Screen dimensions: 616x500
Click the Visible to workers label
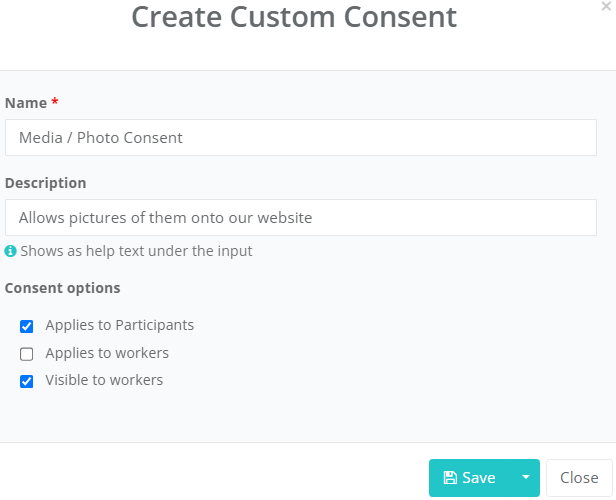[104, 380]
